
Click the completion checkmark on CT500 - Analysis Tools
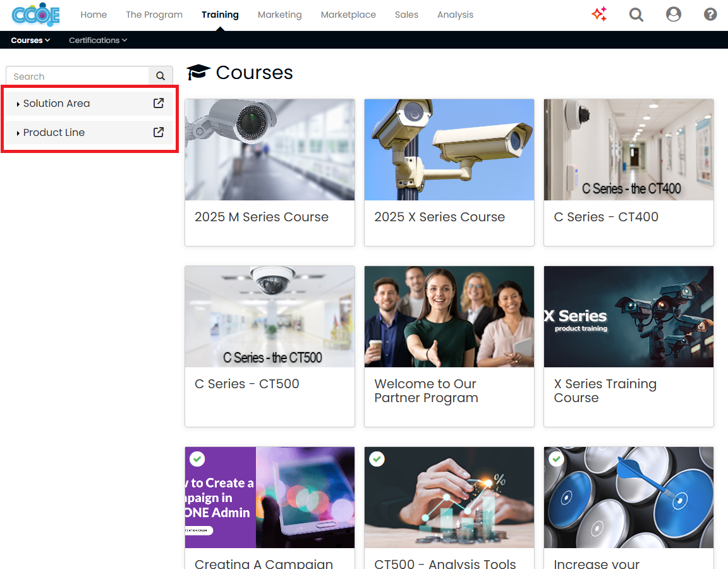(377, 459)
